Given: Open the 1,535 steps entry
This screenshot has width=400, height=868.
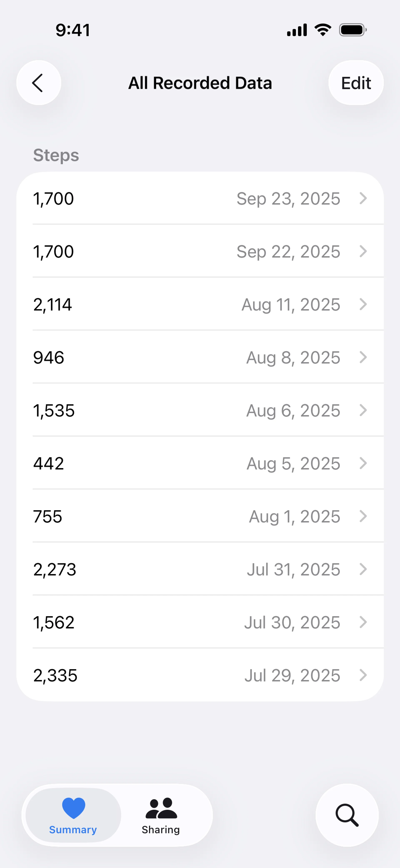Looking at the screenshot, I should [x=200, y=410].
